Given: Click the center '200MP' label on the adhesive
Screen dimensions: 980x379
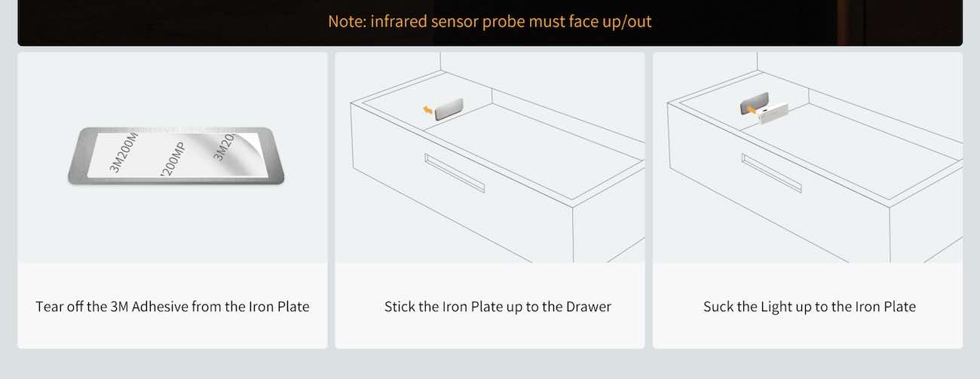Looking at the screenshot, I should click(x=173, y=160).
